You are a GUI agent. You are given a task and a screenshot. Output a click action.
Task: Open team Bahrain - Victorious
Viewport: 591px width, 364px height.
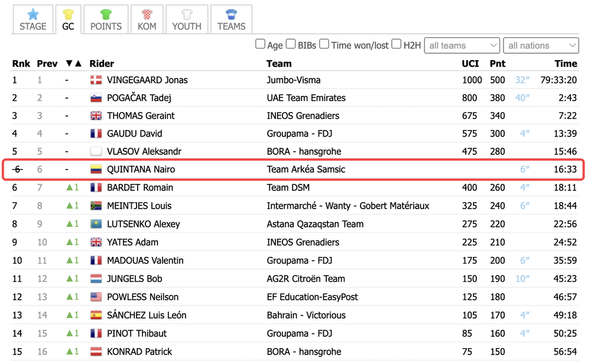pyautogui.click(x=306, y=315)
